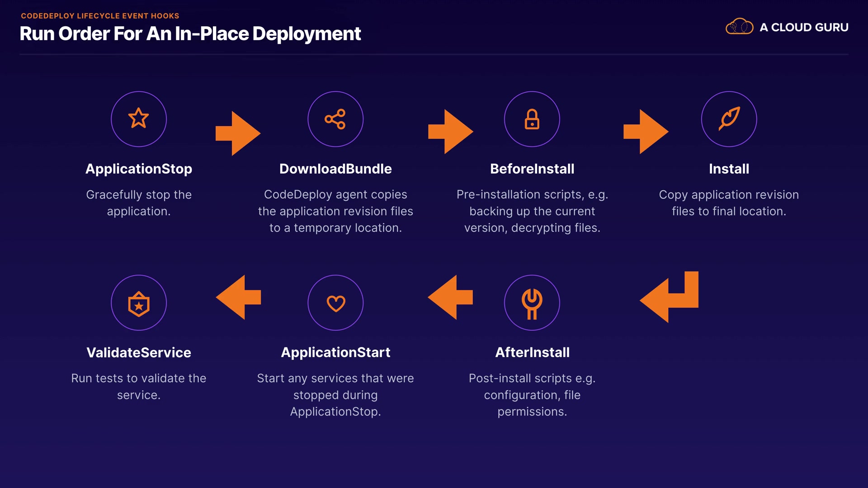The height and width of the screenshot is (488, 868).
Task: Click the ApplicationStart heart icon
Action: point(335,303)
